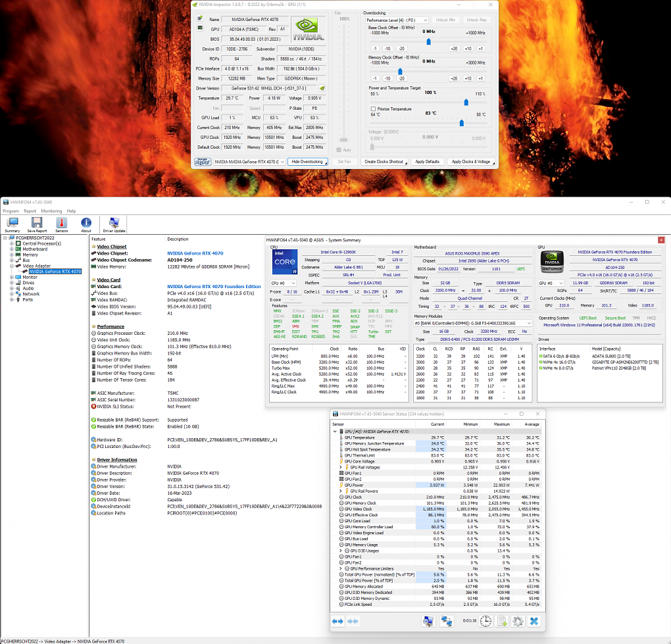Click the Power Target slider handle
The height and width of the screenshot is (644, 671).
[x=466, y=102]
